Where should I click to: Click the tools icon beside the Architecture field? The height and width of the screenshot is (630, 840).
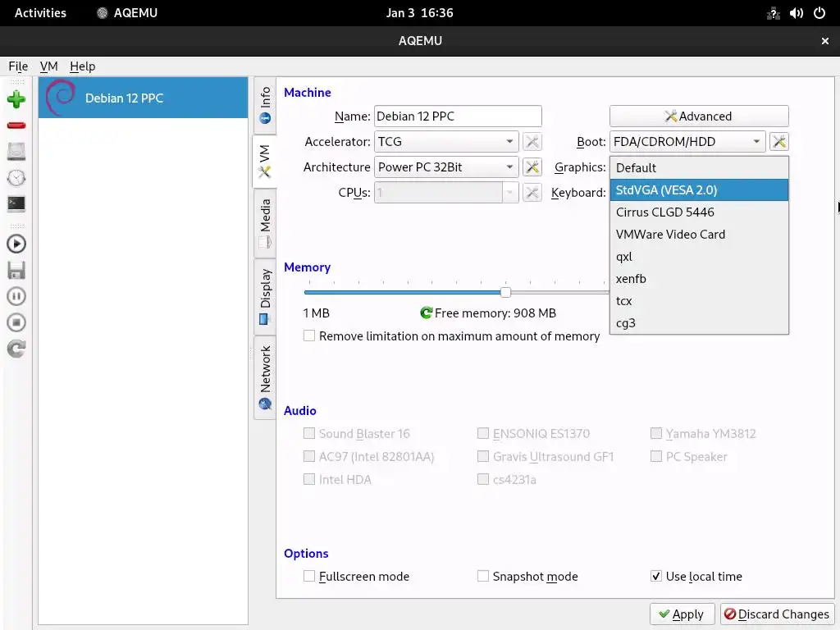(x=532, y=167)
